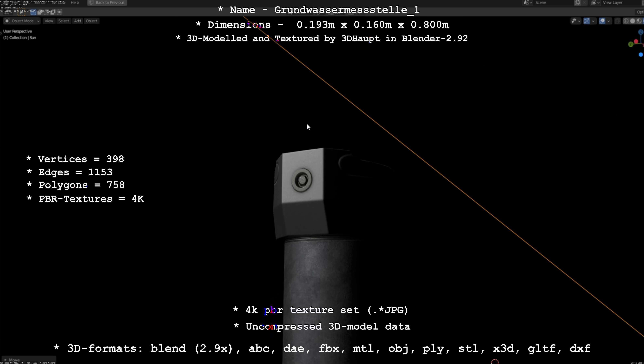
Task: Toggle viewport gizmos display button
Action: click(x=587, y=21)
